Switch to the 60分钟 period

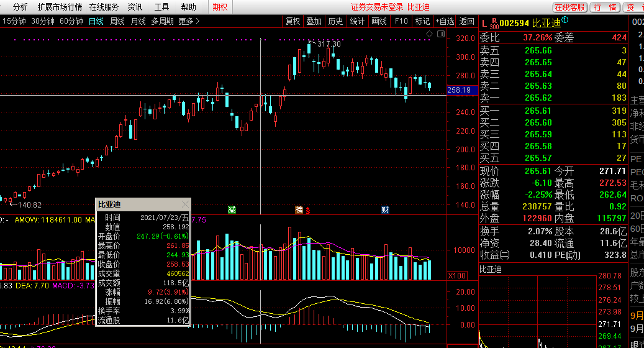[x=71, y=21]
